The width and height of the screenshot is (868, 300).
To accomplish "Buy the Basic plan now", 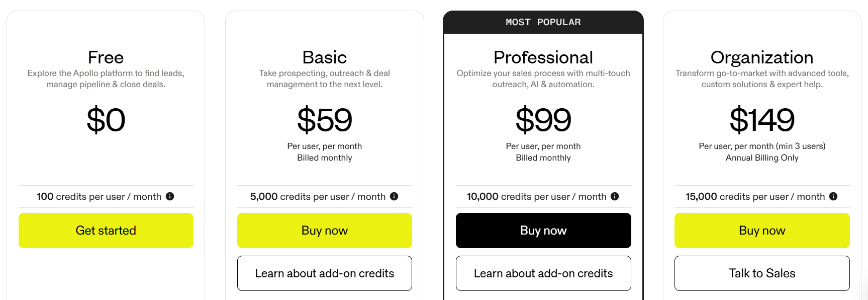I will pos(325,231).
